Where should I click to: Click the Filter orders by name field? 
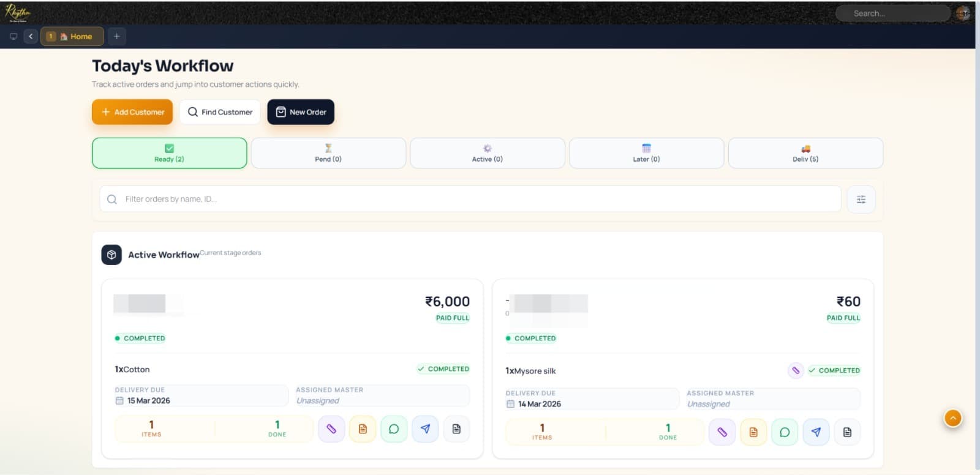(x=470, y=200)
